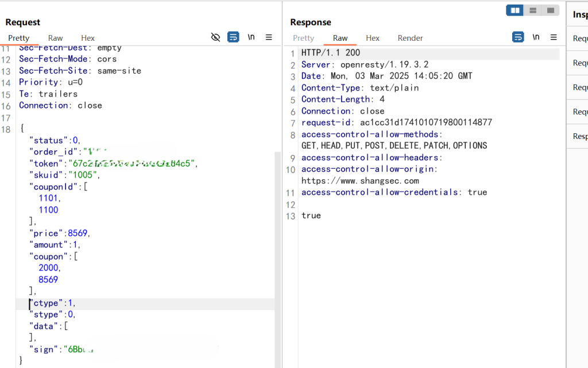The image size is (588, 368).
Task: Toggle the \n line-break display in Request panel
Action: click(251, 37)
